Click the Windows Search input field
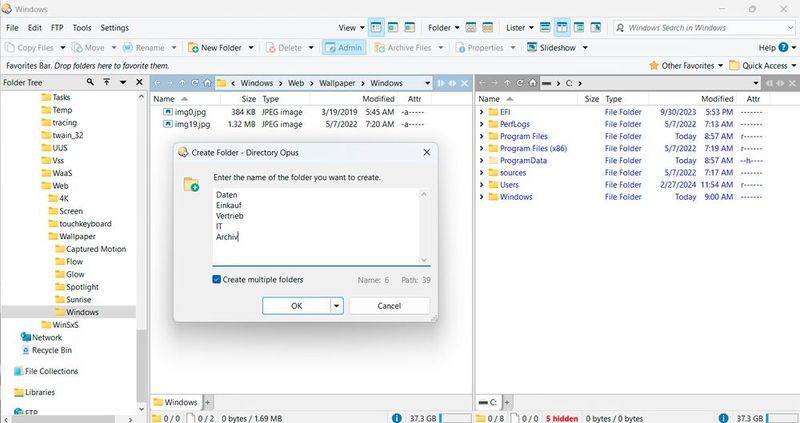 pos(704,28)
